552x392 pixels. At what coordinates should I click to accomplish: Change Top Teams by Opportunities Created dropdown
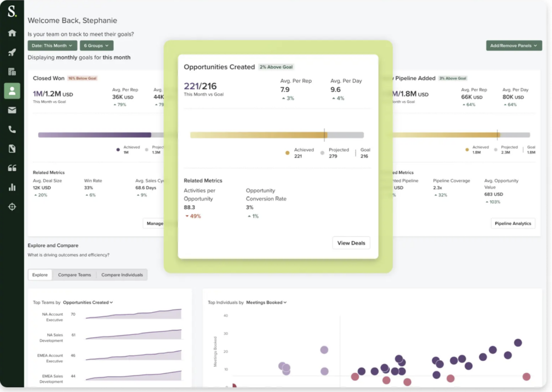(x=88, y=303)
